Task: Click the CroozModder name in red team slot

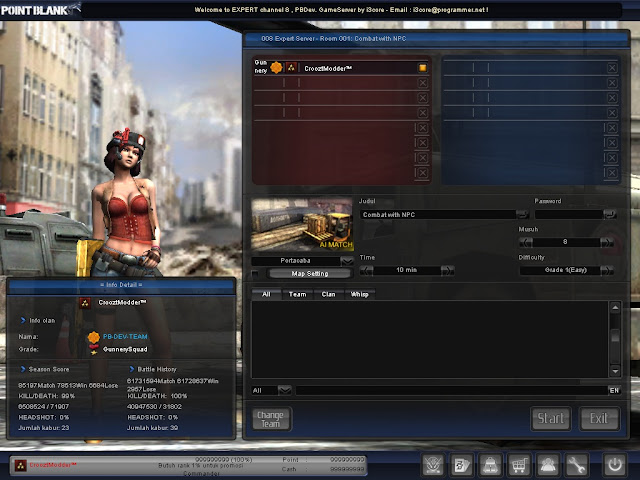Action: click(328, 68)
